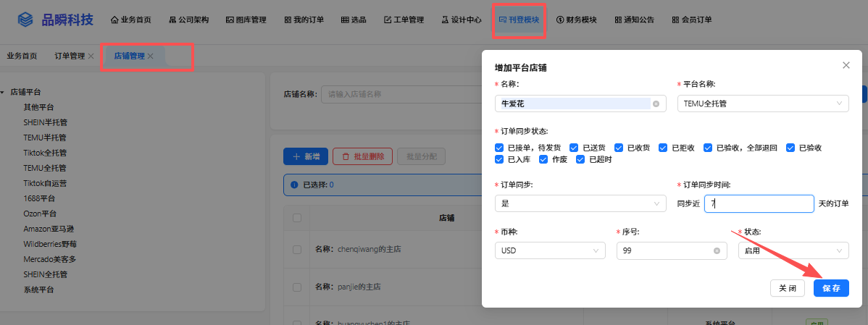
Task: Switch to the 业务首页 page tab
Action: 22,56
